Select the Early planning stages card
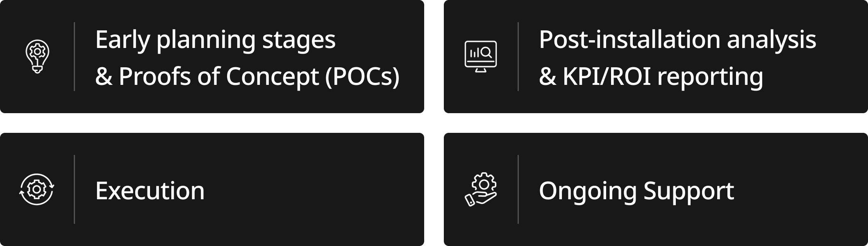This screenshot has width=868, height=246. 212,57
